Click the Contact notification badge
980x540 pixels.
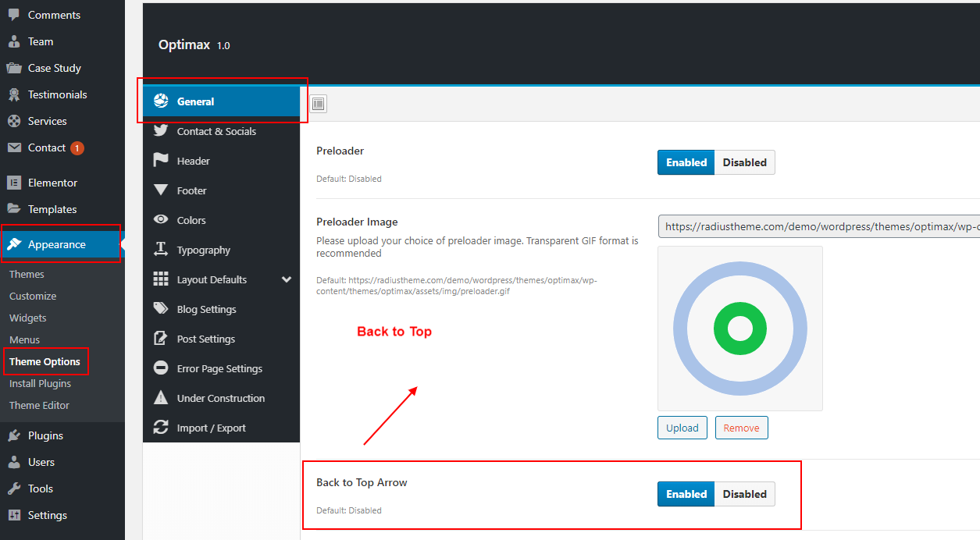pos(77,147)
